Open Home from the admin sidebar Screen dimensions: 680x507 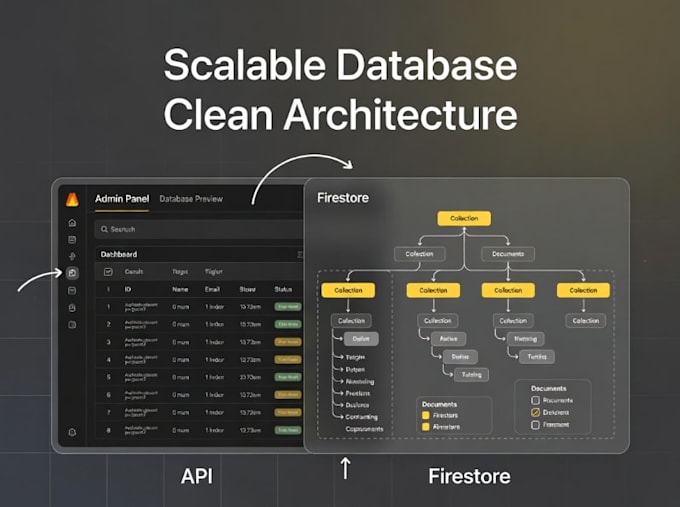72,223
